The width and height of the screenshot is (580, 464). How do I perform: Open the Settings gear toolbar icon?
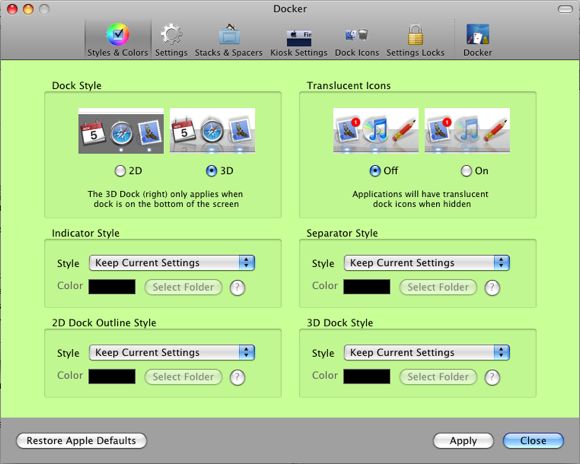click(x=171, y=35)
